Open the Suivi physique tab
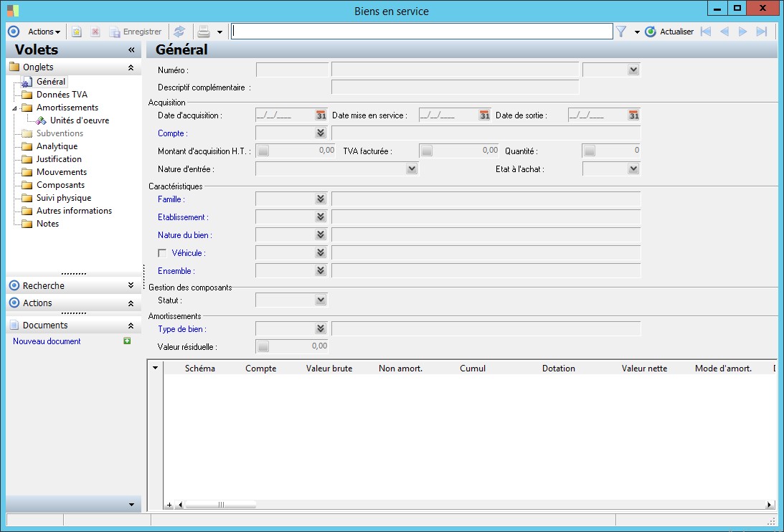 pyautogui.click(x=64, y=198)
